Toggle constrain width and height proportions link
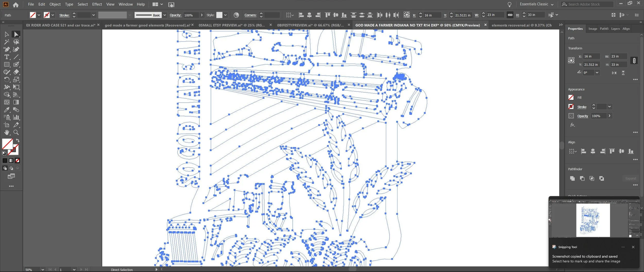Screen dimensions: 644x272 (634, 61)
